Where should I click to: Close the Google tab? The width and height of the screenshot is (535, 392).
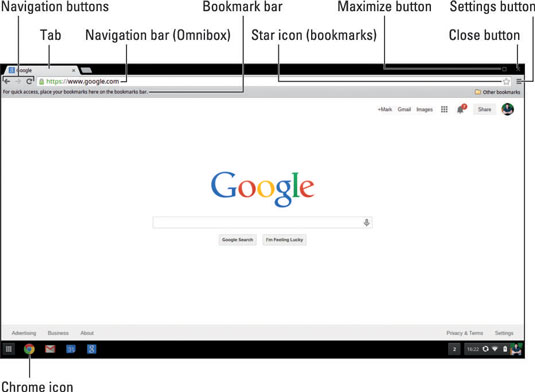tap(73, 70)
